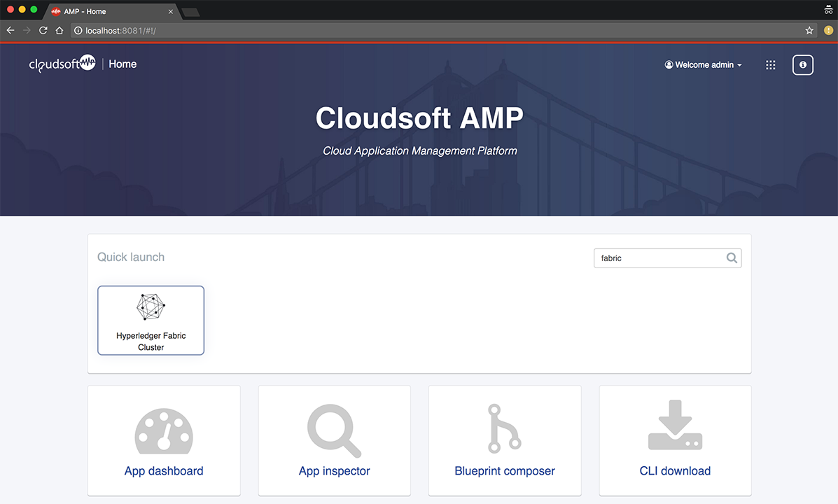Click 'Cloud Application Management Platform' subtitle
Screen dimensions: 838x504
[419, 150]
